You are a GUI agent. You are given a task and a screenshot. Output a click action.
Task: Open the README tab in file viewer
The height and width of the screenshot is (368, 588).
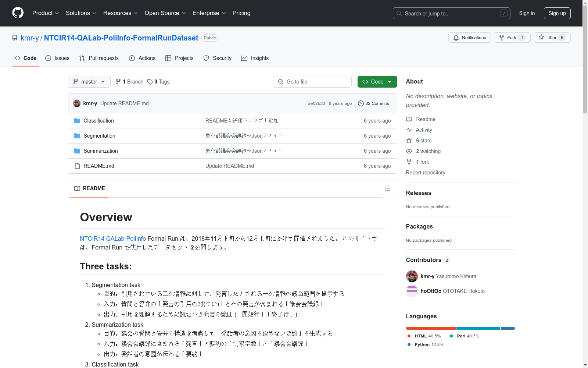(90, 188)
